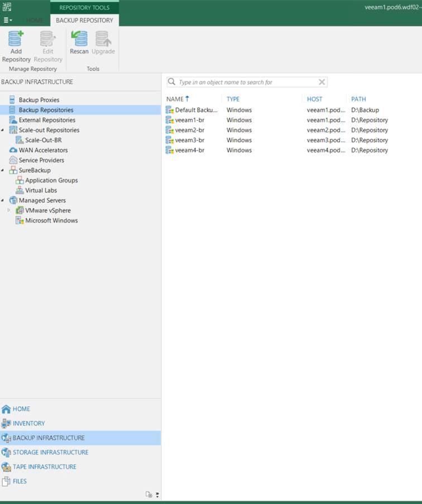Click the navigation pane options icon
422x504 pixels.
pyautogui.click(x=149, y=495)
